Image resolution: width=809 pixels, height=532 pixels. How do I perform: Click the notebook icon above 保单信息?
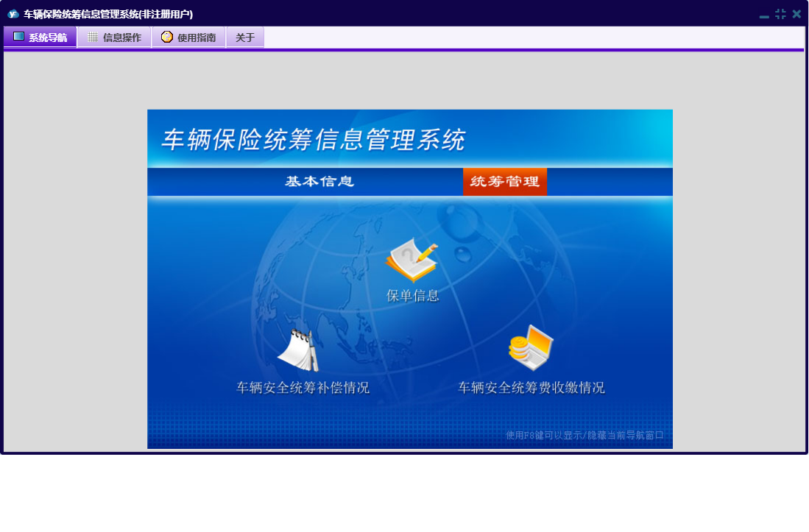tap(411, 260)
